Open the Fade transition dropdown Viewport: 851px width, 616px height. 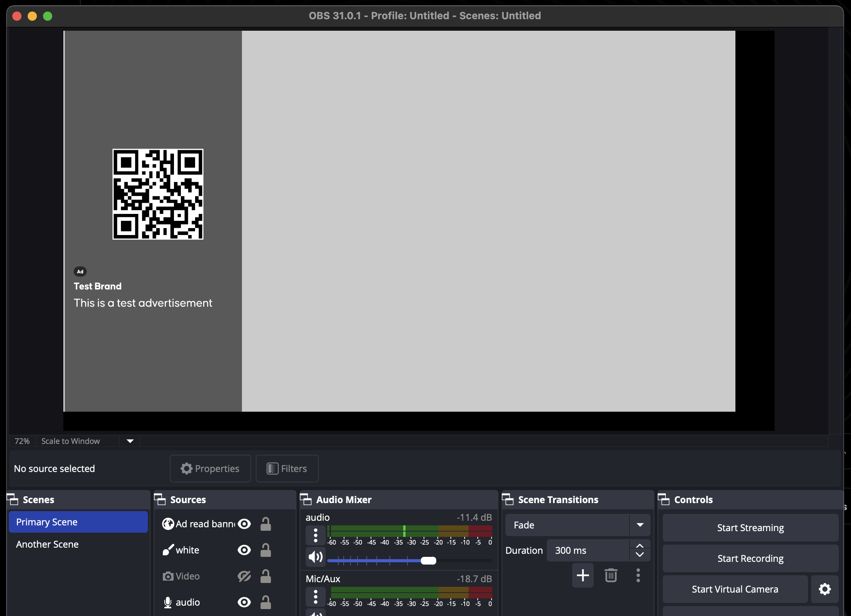640,525
